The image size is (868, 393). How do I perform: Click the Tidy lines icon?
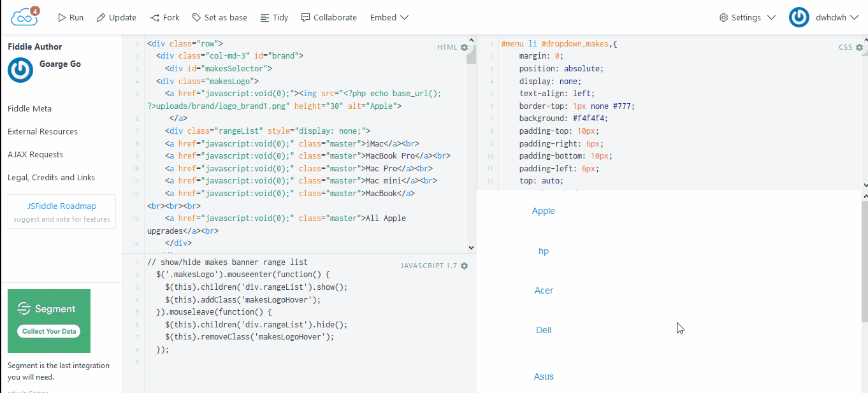coord(264,17)
